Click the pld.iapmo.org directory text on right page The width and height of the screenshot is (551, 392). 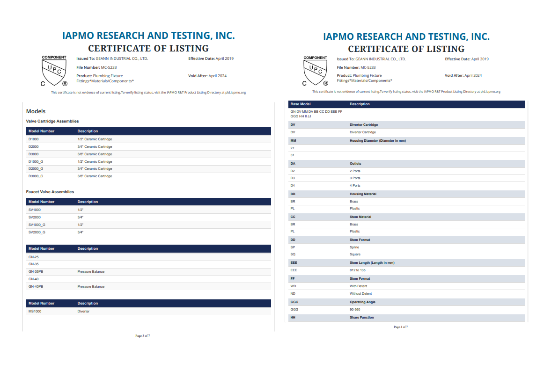491,91
